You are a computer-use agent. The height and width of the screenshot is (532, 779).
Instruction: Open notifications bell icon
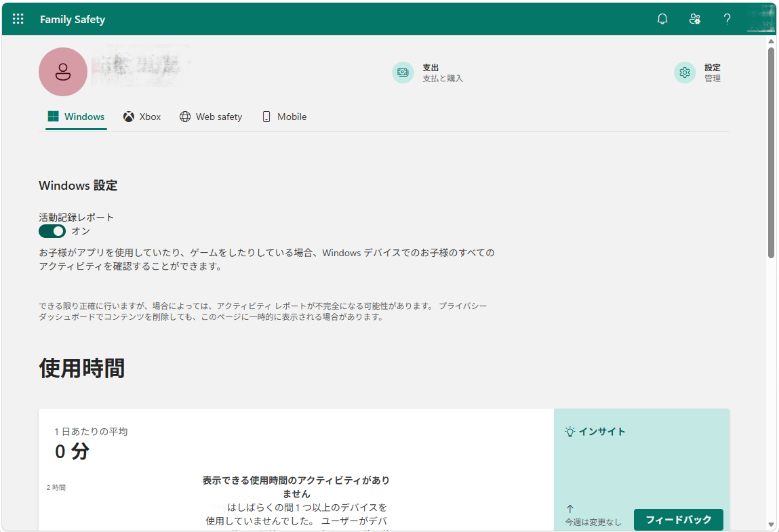662,19
